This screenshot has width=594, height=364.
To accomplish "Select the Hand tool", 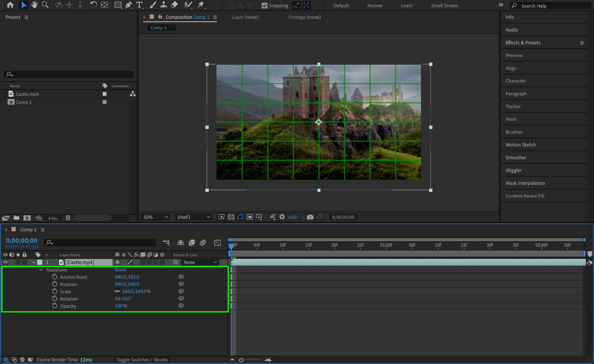I will click(x=34, y=5).
